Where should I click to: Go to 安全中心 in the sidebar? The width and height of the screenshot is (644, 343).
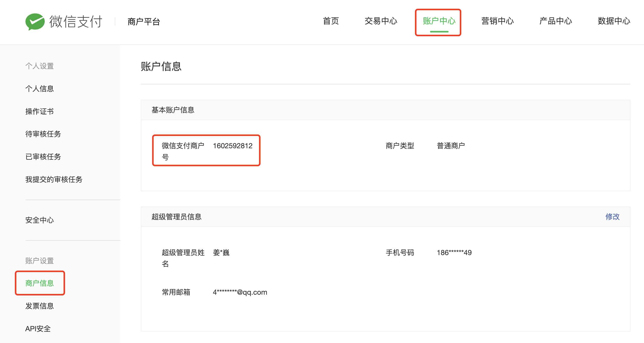pos(40,220)
